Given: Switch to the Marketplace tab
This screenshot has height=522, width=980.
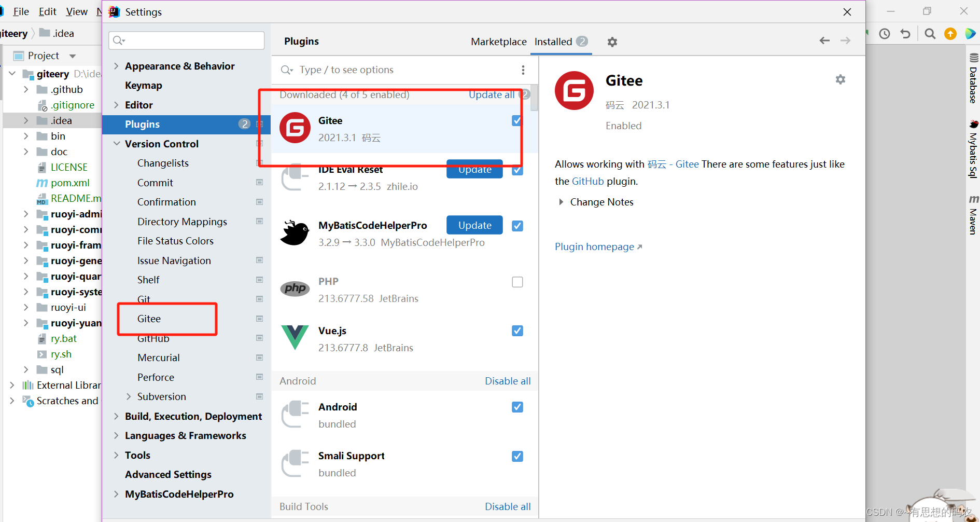Looking at the screenshot, I should click(498, 42).
